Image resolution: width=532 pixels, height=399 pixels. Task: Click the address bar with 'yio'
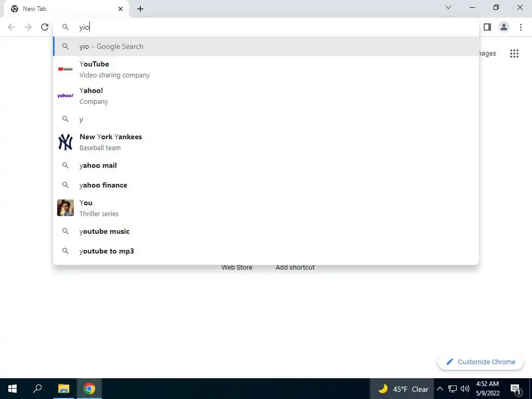click(x=266, y=27)
